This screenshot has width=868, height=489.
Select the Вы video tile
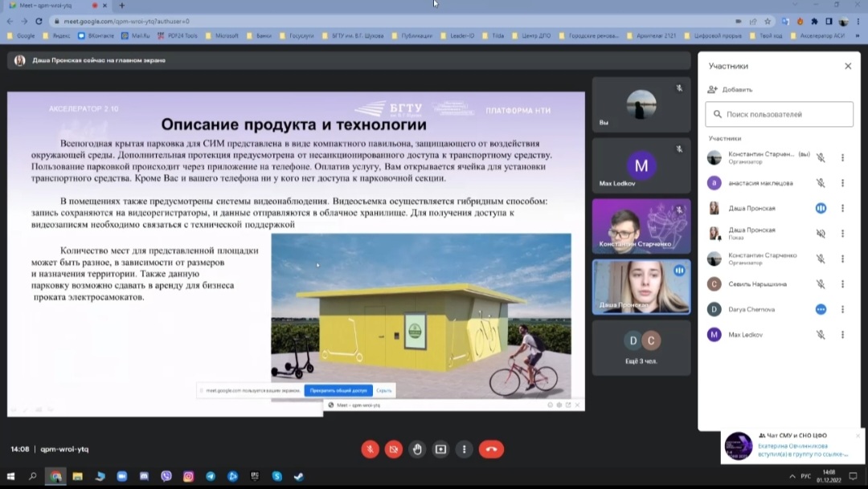tap(641, 104)
